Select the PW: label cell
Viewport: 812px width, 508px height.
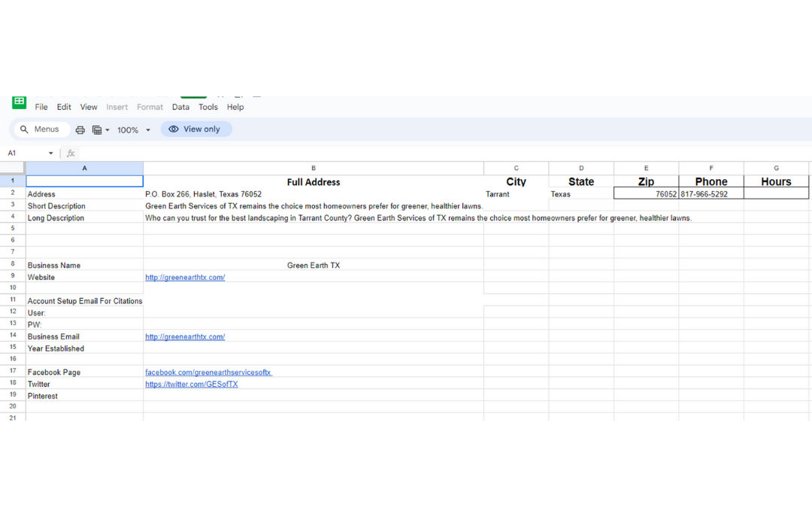click(84, 324)
